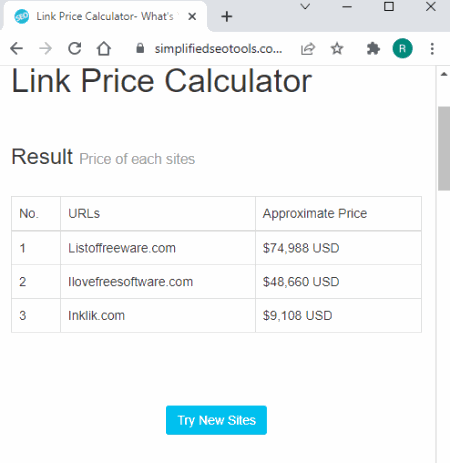Share this page using share icon
450x463 pixels.
tap(308, 49)
